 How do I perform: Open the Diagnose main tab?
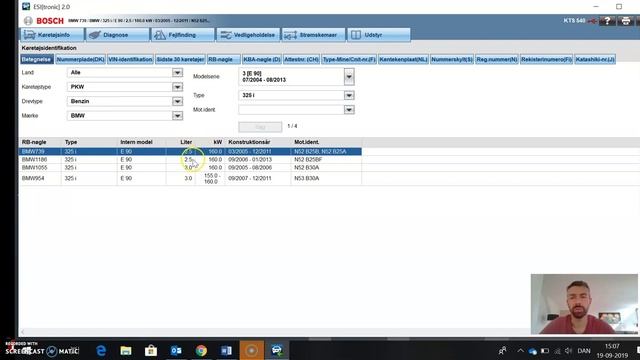tap(118, 35)
